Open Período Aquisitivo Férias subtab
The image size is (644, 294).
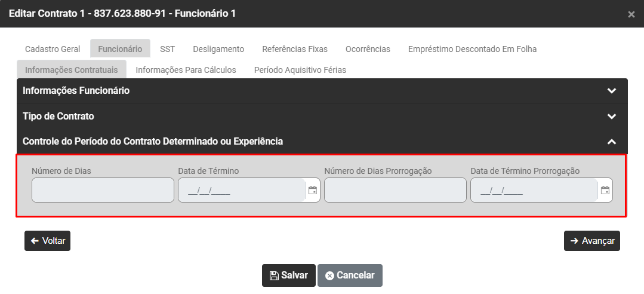pyautogui.click(x=300, y=70)
